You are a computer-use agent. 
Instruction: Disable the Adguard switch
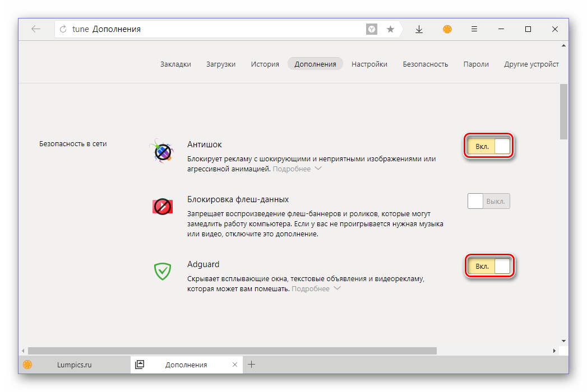[488, 266]
